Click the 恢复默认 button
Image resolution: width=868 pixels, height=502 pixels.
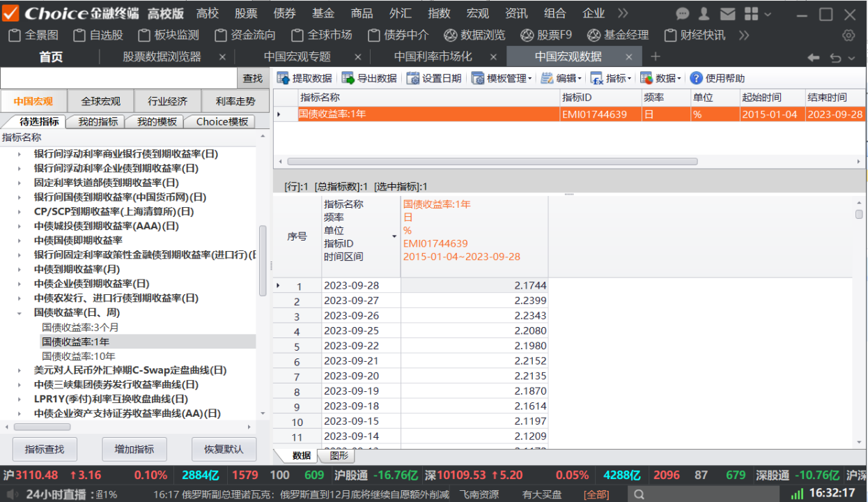(224, 449)
